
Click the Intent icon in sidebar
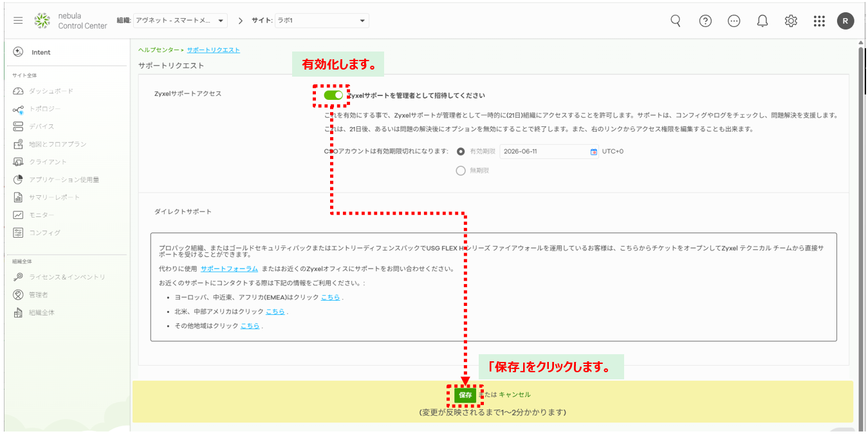(18, 52)
